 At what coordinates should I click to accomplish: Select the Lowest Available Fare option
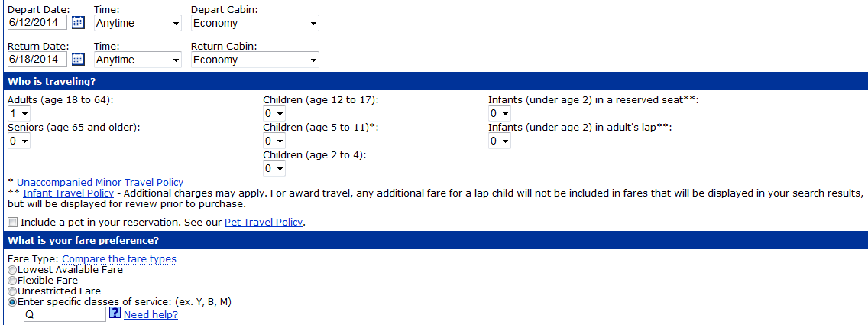[x=12, y=270]
